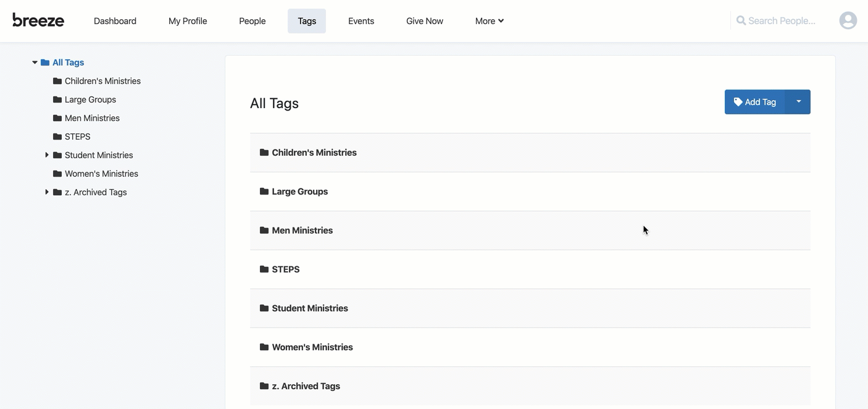This screenshot has width=868, height=409.
Task: Select All Tags in the sidebar tree
Action: tap(68, 62)
